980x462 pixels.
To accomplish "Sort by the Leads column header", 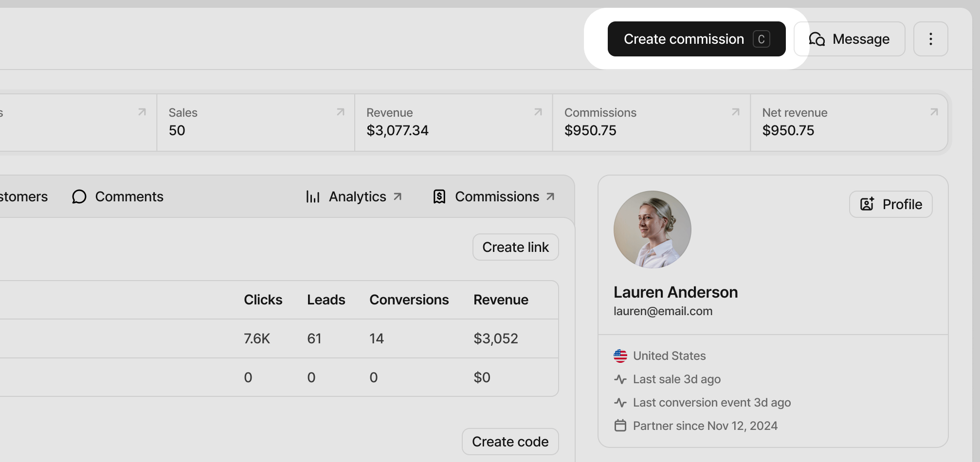I will (326, 300).
